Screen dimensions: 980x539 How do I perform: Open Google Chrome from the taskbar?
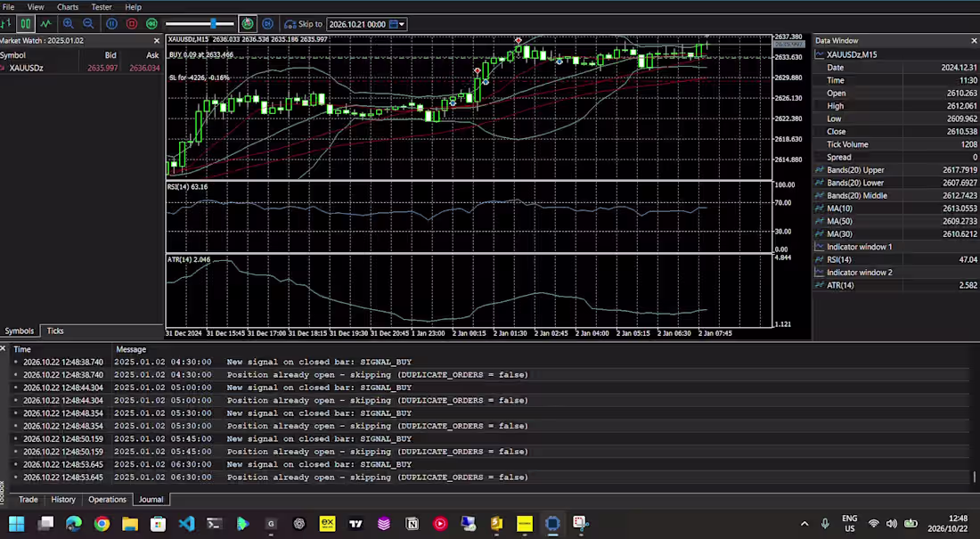[x=102, y=523]
